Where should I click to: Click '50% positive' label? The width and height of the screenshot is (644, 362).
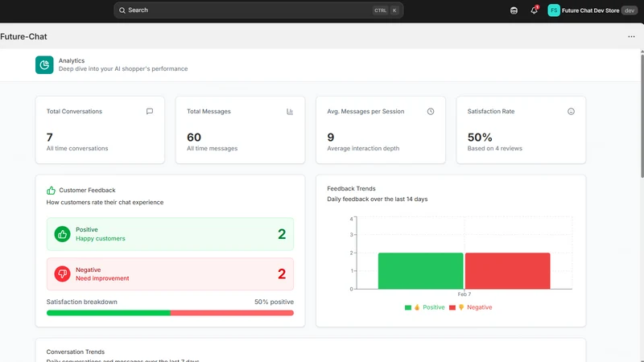click(274, 302)
